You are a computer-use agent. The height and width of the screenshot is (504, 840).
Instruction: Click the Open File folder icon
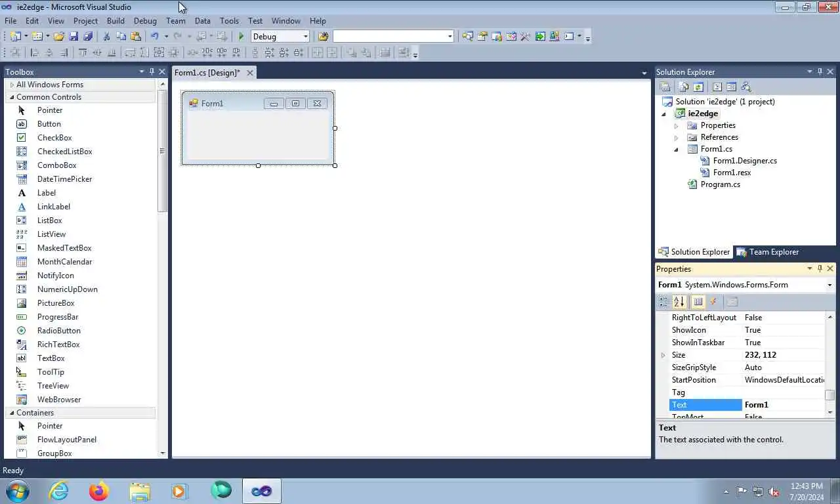[58, 36]
